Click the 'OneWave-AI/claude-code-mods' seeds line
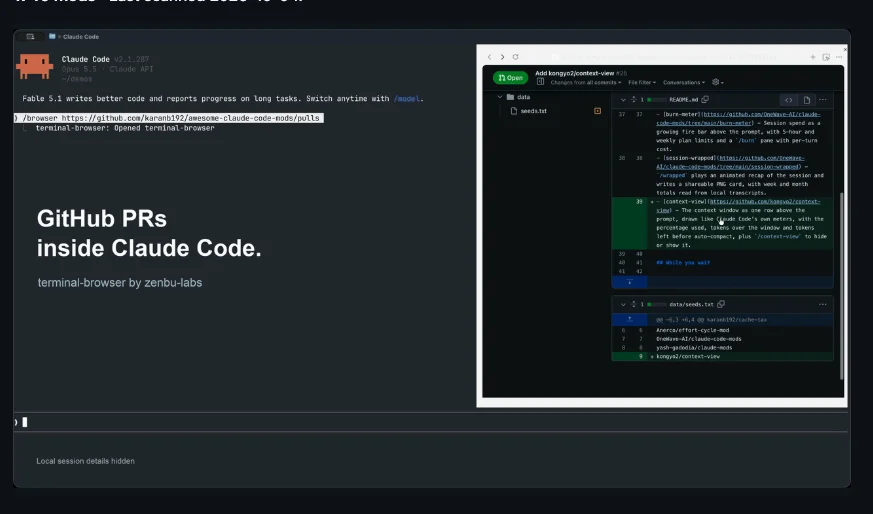Screen dimensions: 873x514 tap(699, 339)
